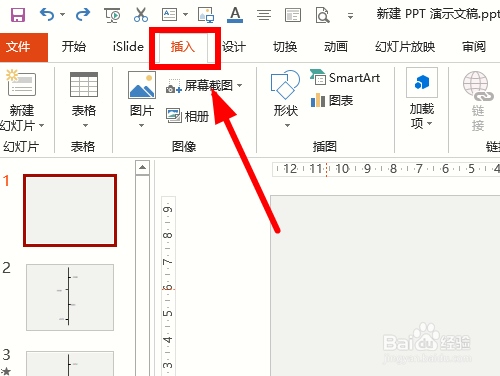Click the 图片 picture icon
The height and width of the screenshot is (376, 500).
coord(142,85)
